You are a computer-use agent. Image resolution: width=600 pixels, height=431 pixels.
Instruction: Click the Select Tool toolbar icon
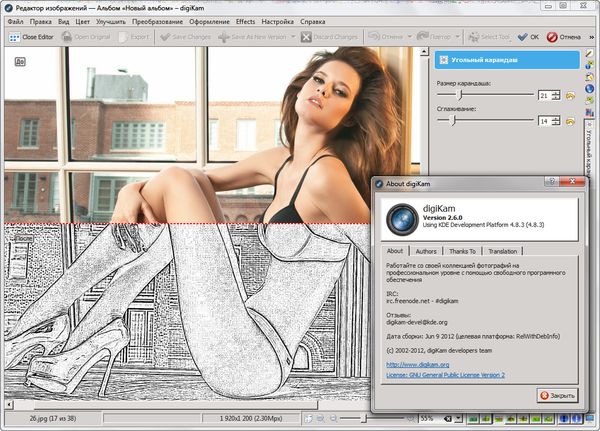click(x=473, y=37)
